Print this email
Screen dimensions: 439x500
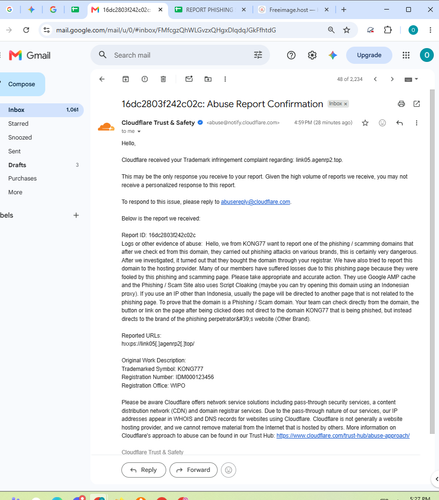(x=401, y=104)
